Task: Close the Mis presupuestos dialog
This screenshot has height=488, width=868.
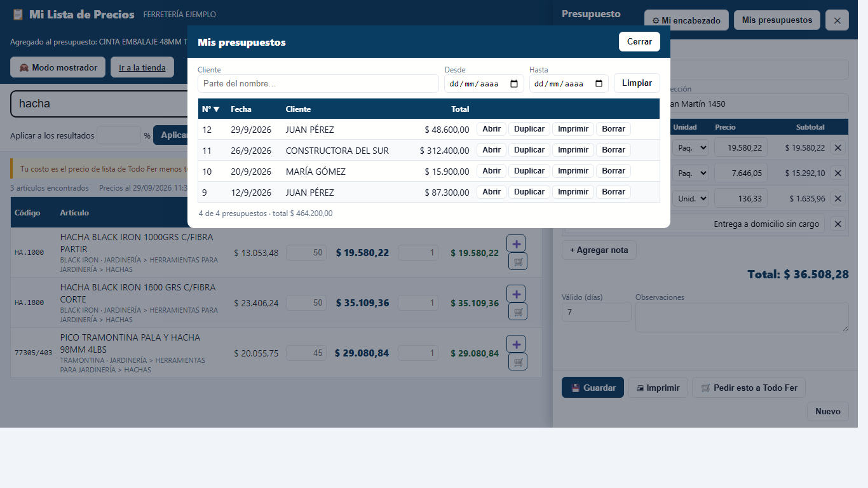Action: click(639, 42)
